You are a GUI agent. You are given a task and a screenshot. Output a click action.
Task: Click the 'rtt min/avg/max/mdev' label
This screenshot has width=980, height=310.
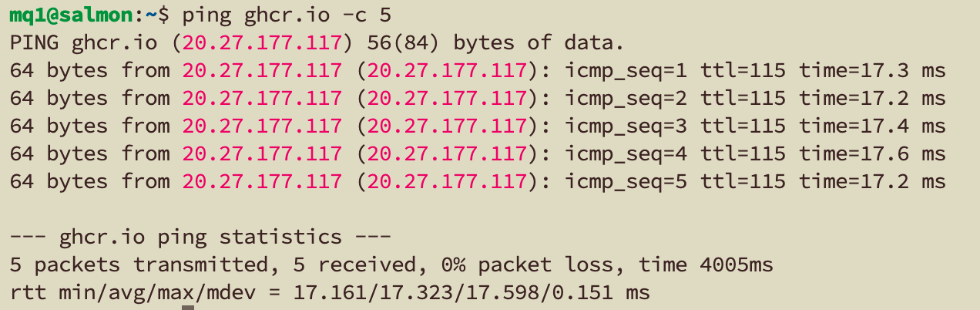click(x=133, y=293)
